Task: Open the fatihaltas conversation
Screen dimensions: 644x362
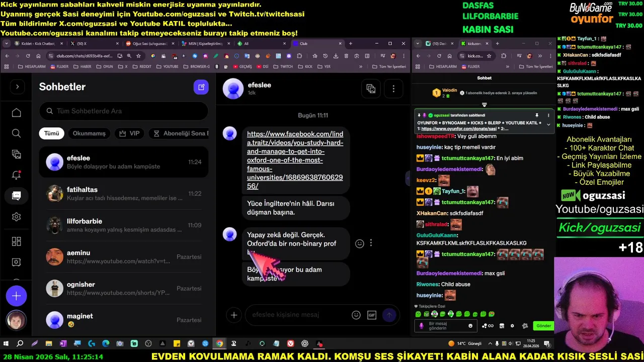Action: coord(124,194)
